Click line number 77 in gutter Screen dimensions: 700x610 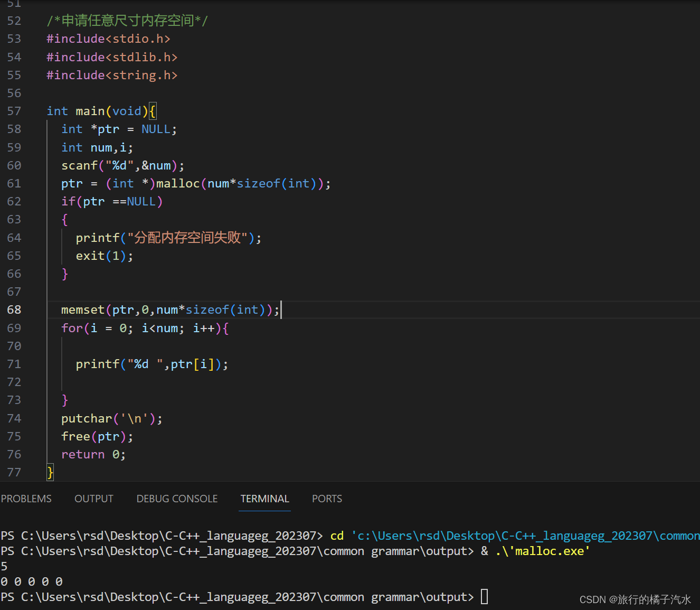pos(14,472)
